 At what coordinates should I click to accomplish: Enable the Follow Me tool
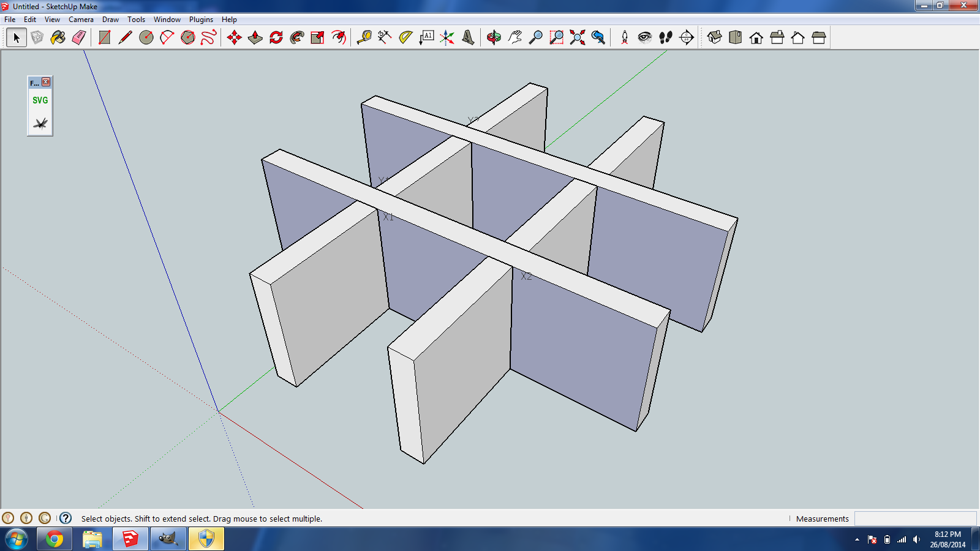point(296,37)
